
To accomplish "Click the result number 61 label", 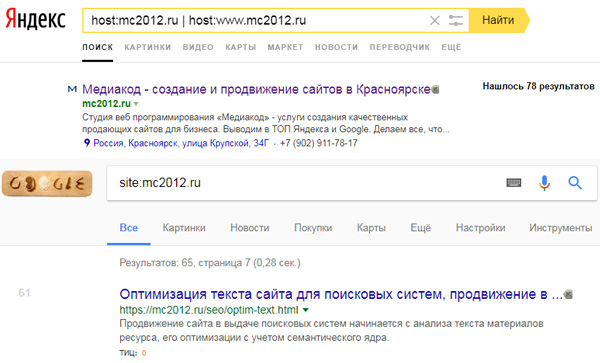I will pos(24,293).
